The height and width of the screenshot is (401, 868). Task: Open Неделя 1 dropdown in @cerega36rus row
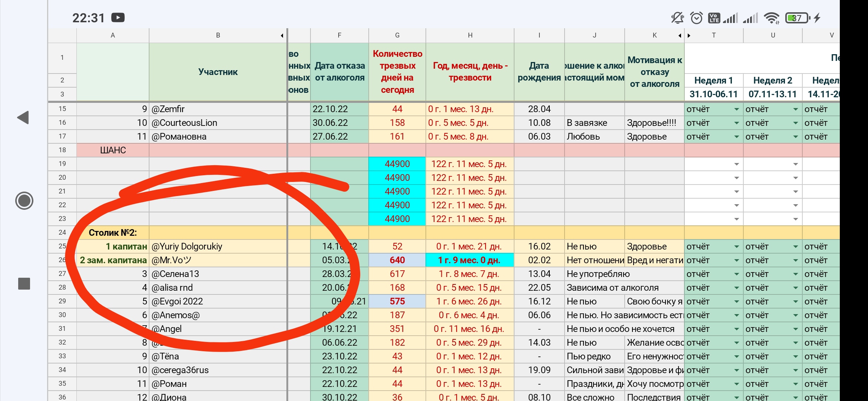click(x=736, y=371)
